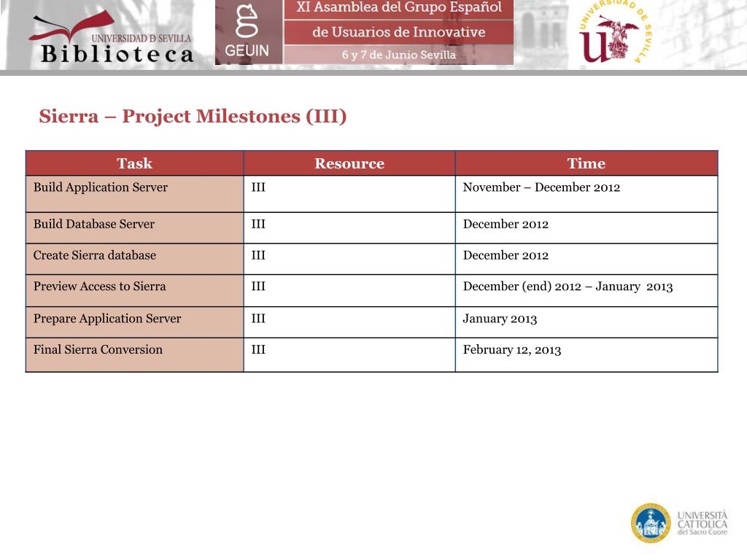The width and height of the screenshot is (747, 560).
Task: Click the 'de Usuarios de Innovative' banner line
Action: tap(399, 32)
